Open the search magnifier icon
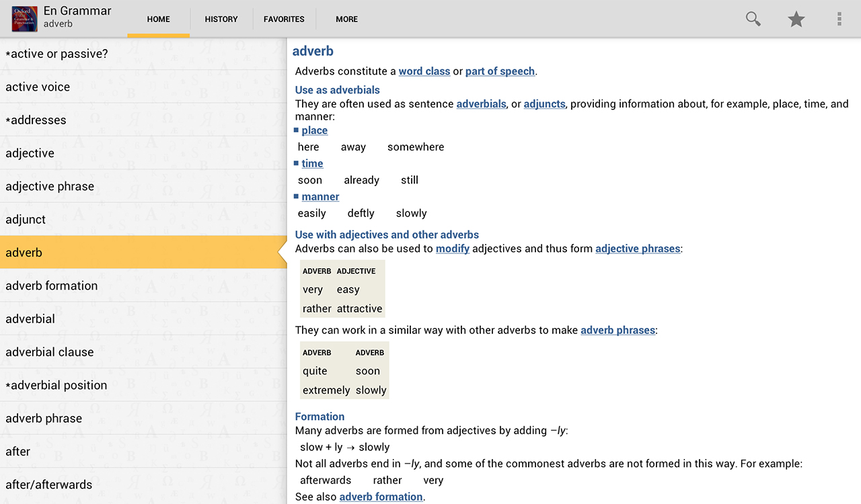Image resolution: width=861 pixels, height=504 pixels. (x=753, y=19)
